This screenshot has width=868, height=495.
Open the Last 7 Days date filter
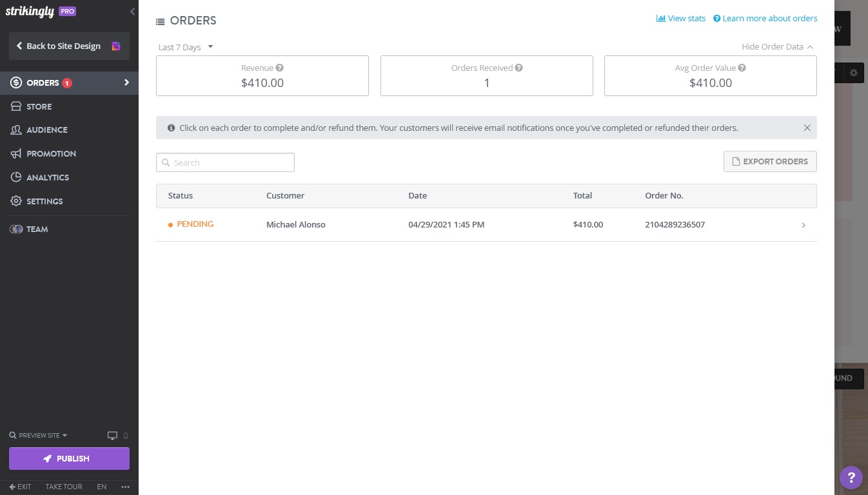pos(185,46)
